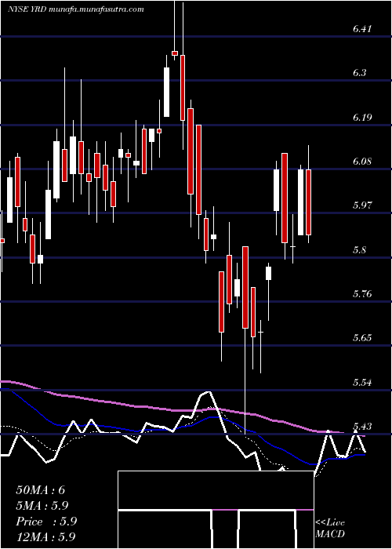Viewport: 392px width, 549px height.
Task: Click the 5.65 price axis label
Action: click(362, 338)
